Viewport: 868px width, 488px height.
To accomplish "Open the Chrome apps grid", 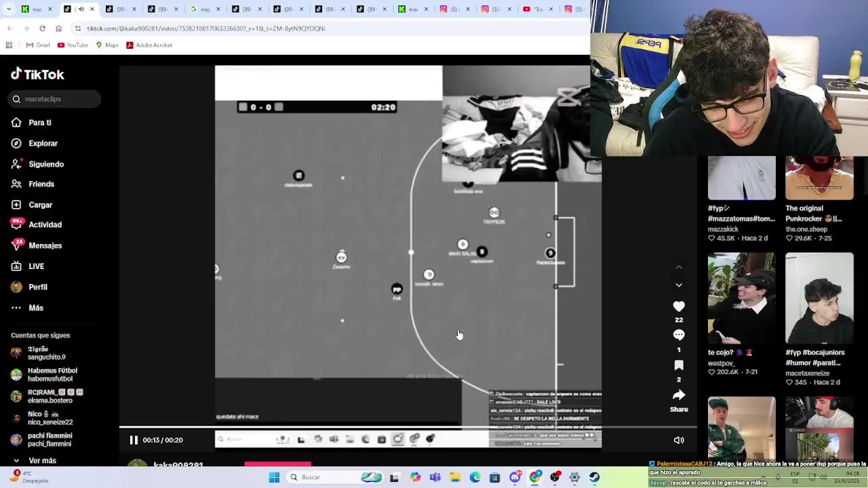I will [x=9, y=45].
